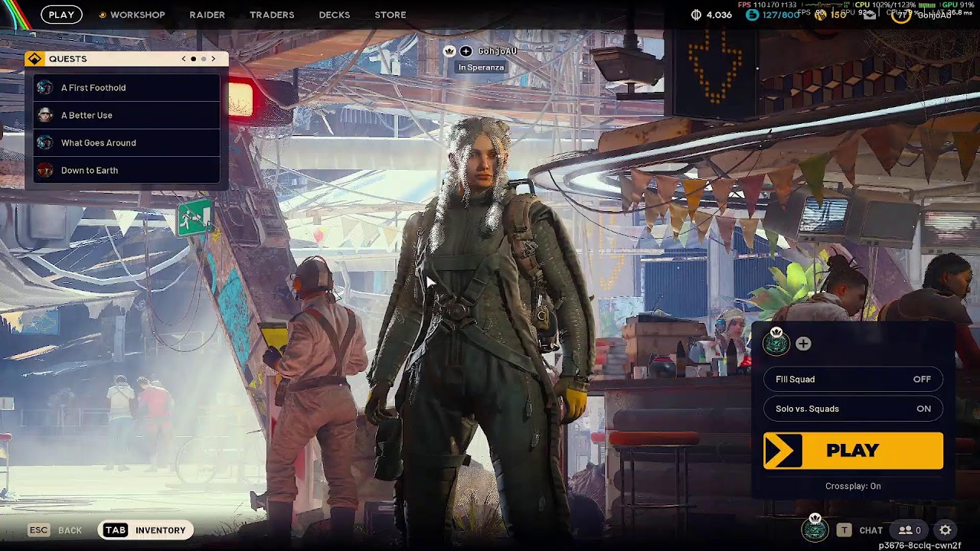Click the In Speranza status label
This screenshot has height=551, width=980.
pyautogui.click(x=481, y=67)
